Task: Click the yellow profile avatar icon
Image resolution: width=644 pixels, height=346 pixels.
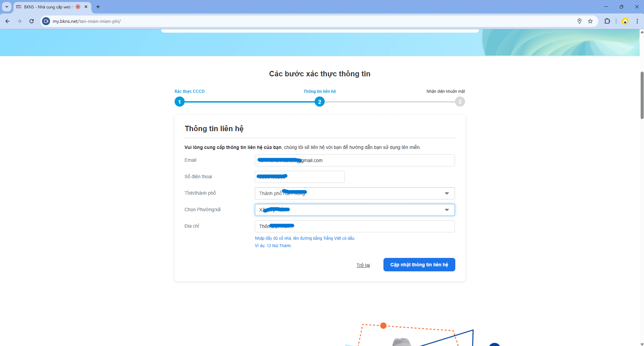Action: 625,21
